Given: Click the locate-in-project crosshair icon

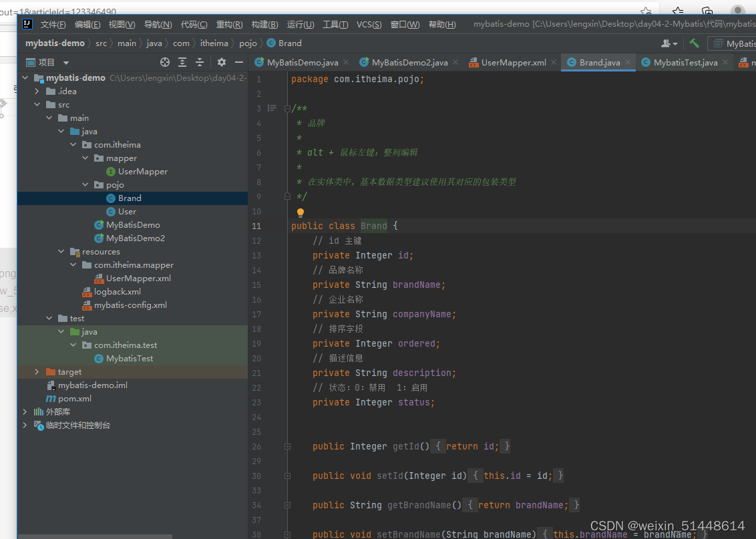Looking at the screenshot, I should click(x=165, y=62).
